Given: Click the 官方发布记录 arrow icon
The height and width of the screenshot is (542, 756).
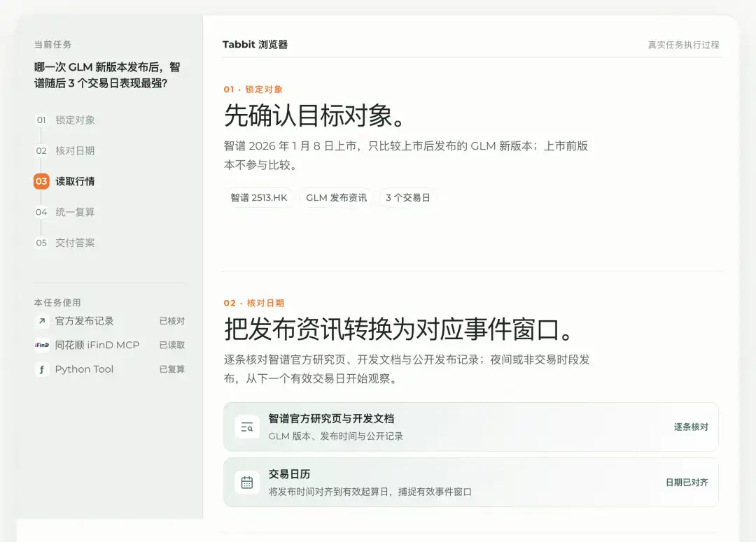Looking at the screenshot, I should tap(42, 321).
